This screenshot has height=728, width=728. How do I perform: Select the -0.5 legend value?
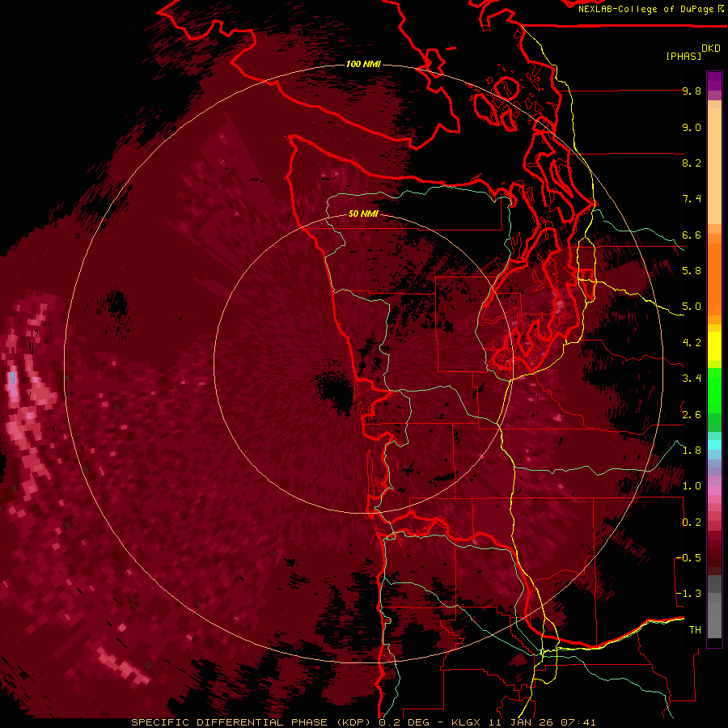[x=688, y=558]
